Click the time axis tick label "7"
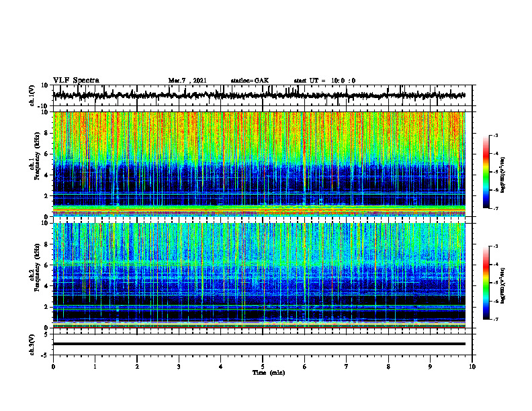 [x=347, y=367]
